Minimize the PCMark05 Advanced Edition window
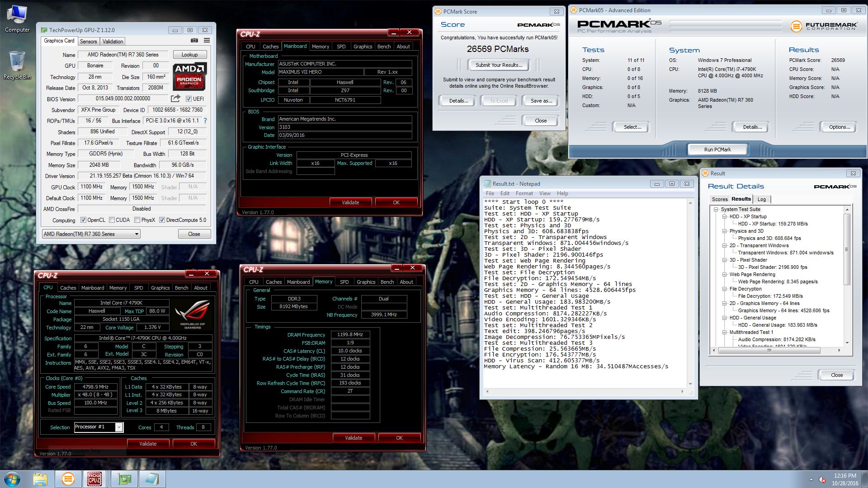 (829, 10)
